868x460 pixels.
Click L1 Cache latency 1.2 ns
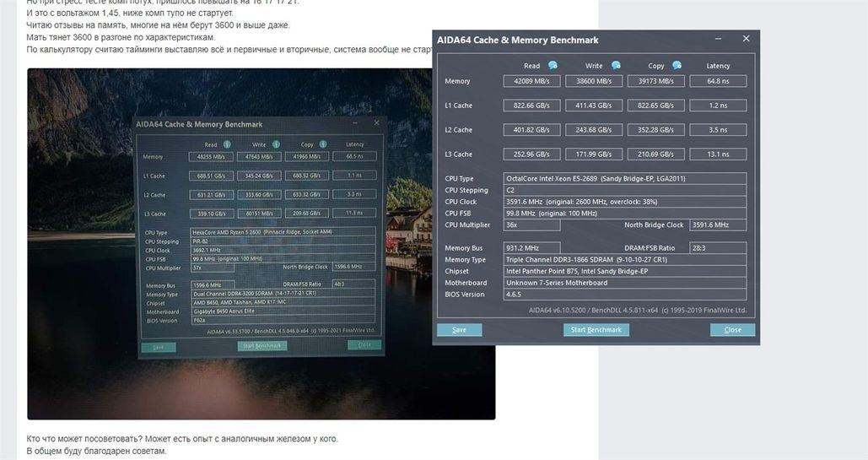[x=718, y=106]
